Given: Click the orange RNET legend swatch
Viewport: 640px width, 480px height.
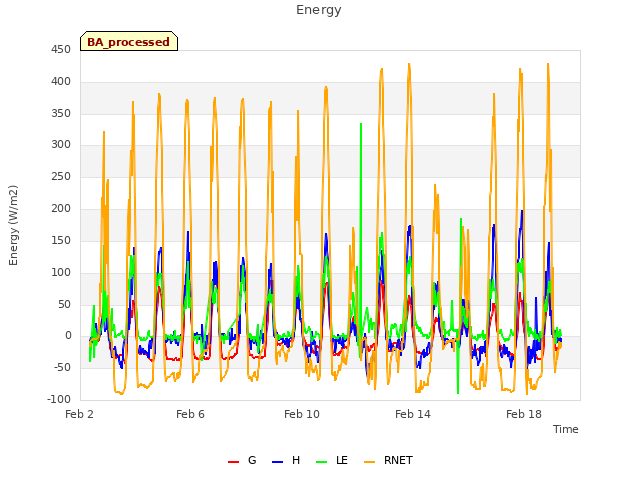Looking at the screenshot, I should click(x=369, y=462).
